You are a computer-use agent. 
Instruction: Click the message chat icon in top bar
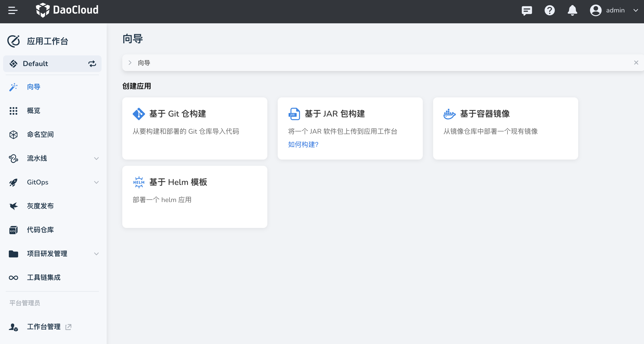coord(527,10)
